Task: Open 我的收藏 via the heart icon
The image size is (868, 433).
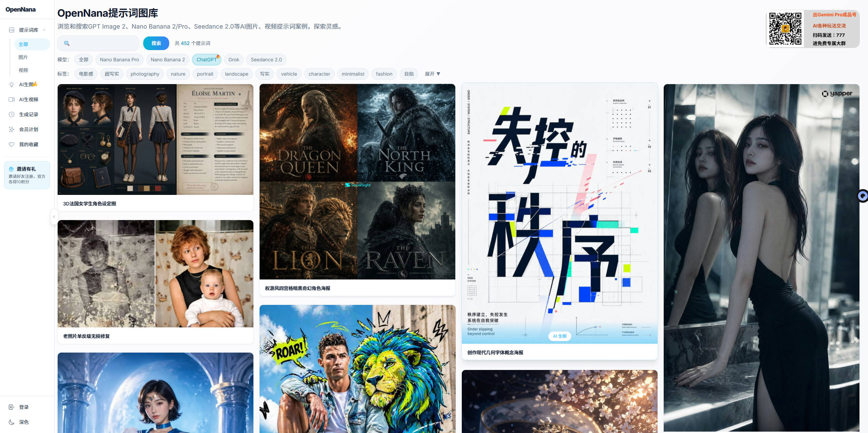Action: (x=11, y=144)
